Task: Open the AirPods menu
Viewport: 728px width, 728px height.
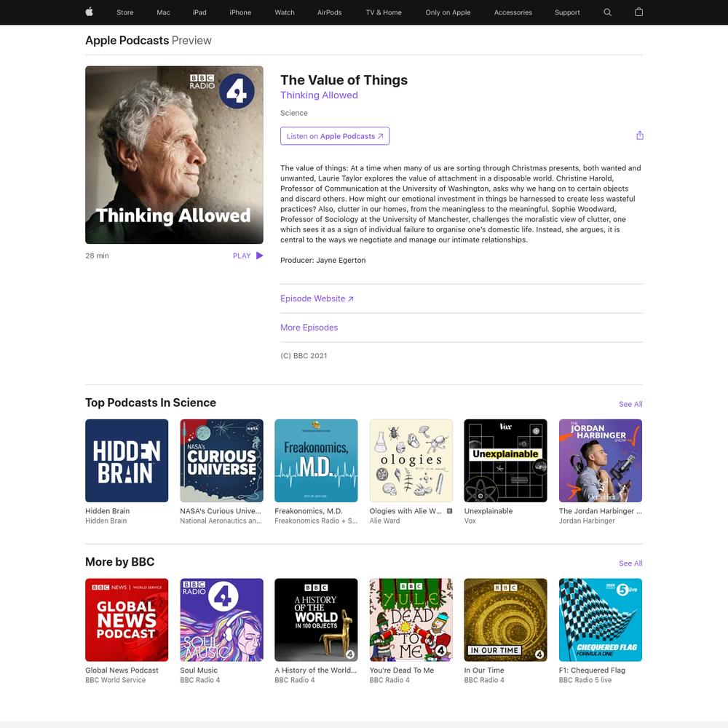Action: [x=329, y=12]
